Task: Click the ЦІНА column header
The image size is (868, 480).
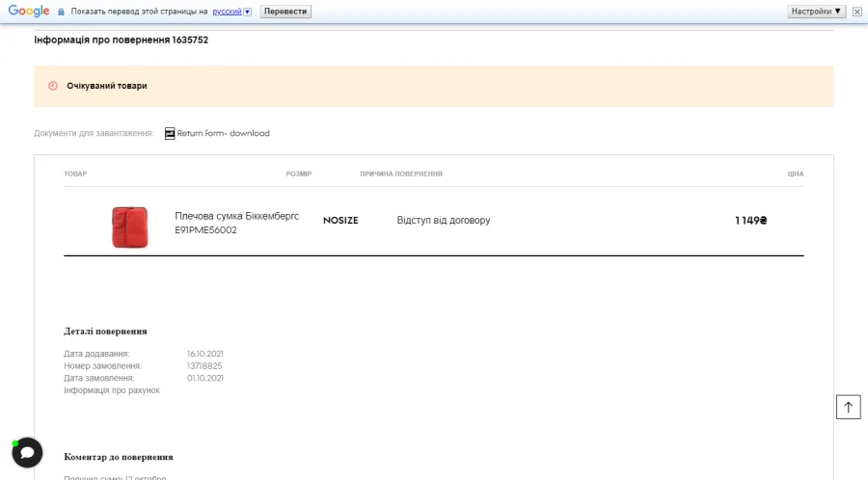Action: coord(796,173)
